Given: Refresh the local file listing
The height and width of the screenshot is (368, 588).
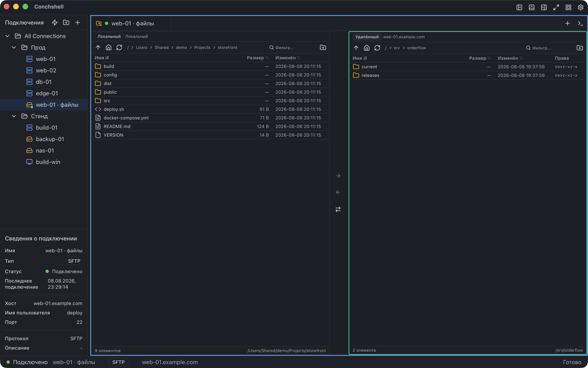Looking at the screenshot, I should click(x=119, y=47).
